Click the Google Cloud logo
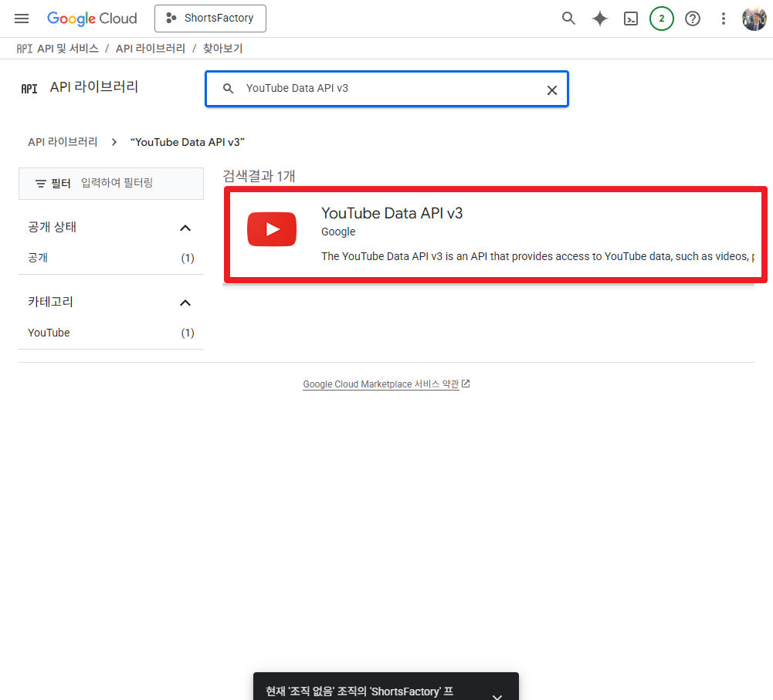 92,18
